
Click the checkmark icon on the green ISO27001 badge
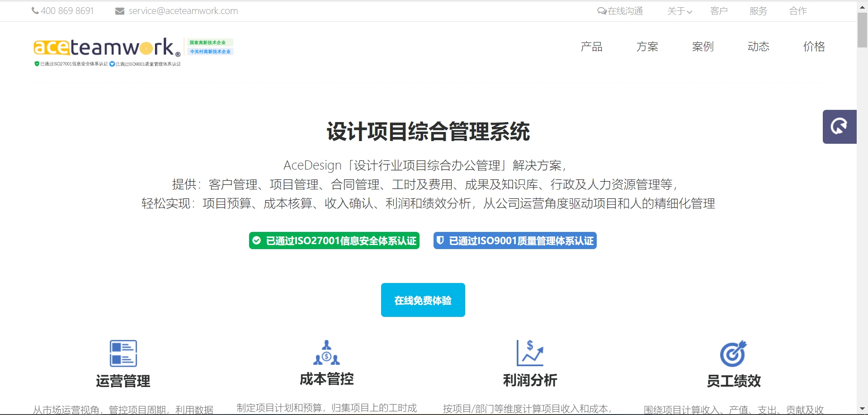256,241
